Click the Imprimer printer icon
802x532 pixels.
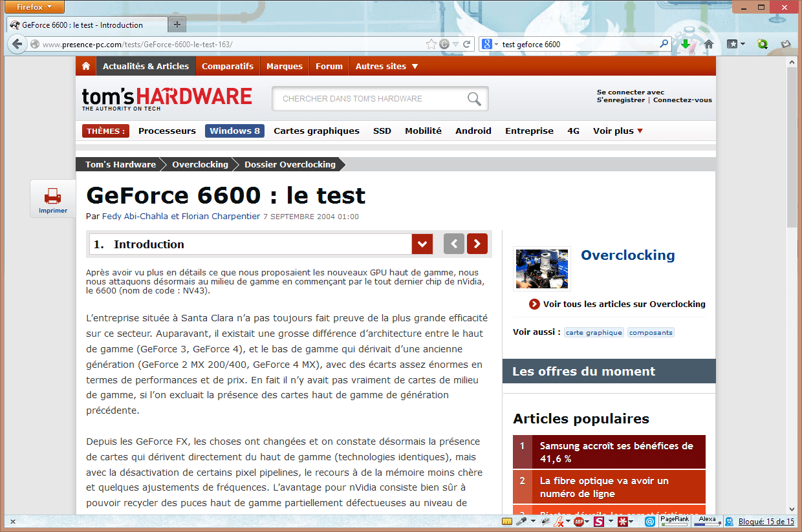pos(52,196)
